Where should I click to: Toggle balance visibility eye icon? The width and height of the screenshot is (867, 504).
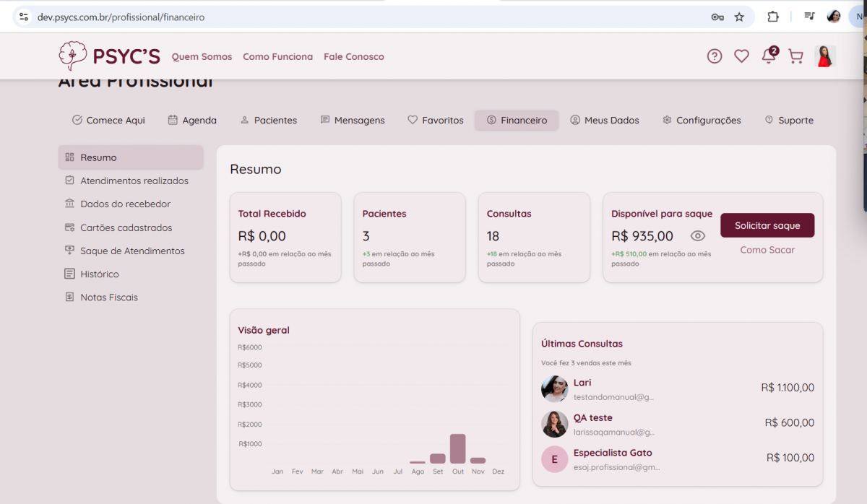(x=697, y=236)
